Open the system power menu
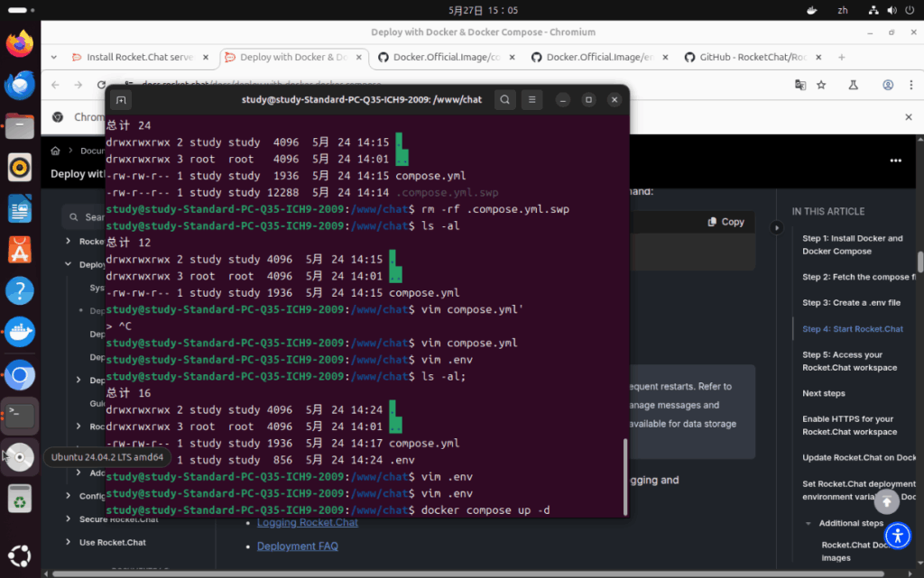Screen dimensions: 924x578 tap(910, 11)
